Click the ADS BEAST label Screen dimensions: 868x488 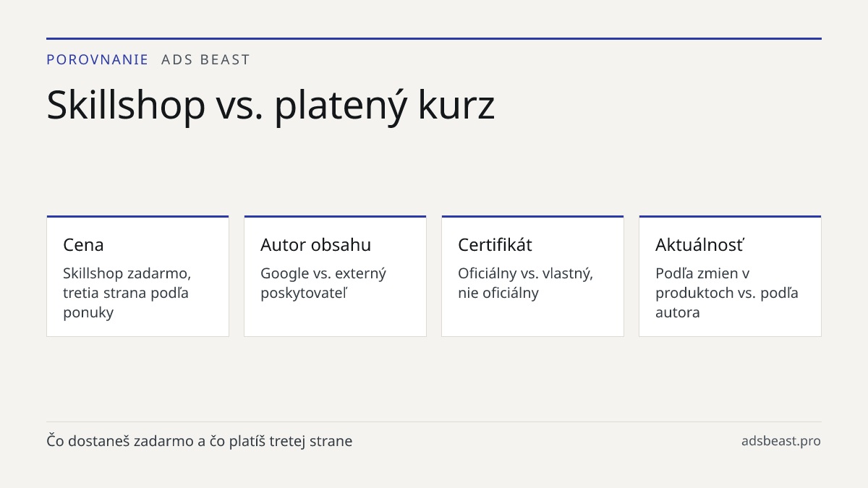click(206, 60)
